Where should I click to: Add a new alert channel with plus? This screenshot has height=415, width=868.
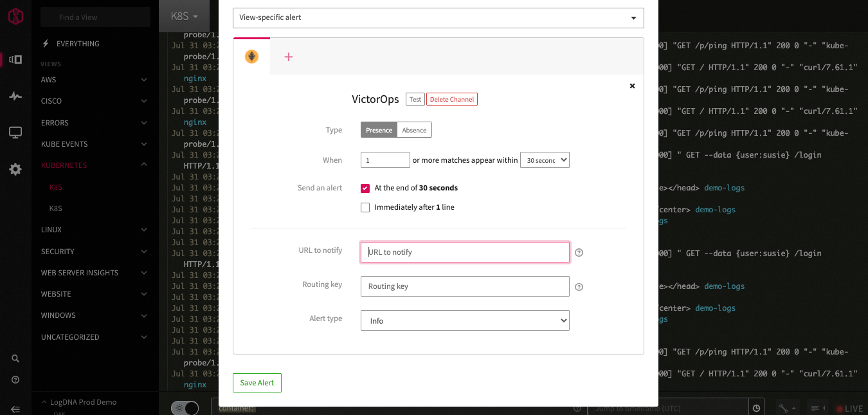click(289, 57)
